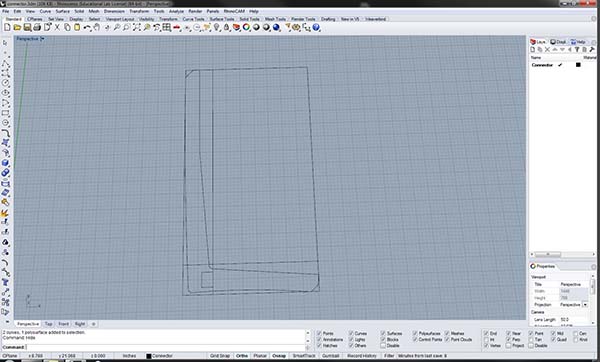This screenshot has height=362, width=600.
Task: Click the status bar Connector layer swatch
Action: point(149,356)
